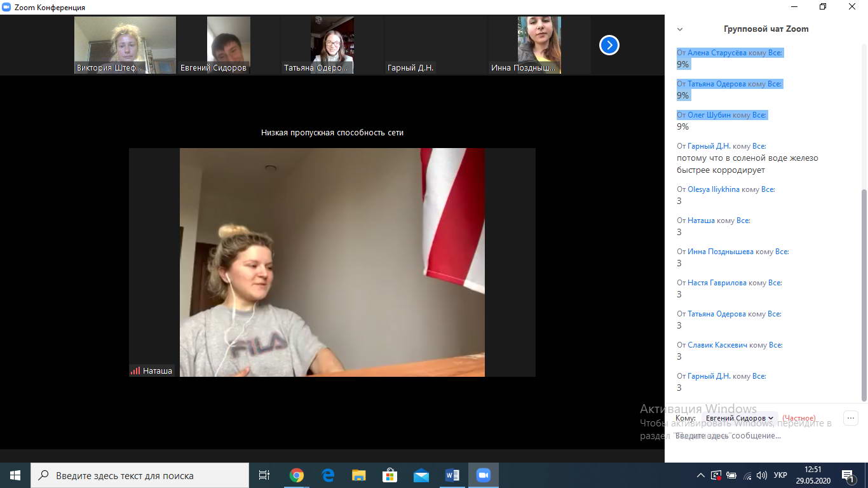The image size is (868, 488).
Task: Click sender name Алена Старусёва in chat
Action: (x=717, y=53)
